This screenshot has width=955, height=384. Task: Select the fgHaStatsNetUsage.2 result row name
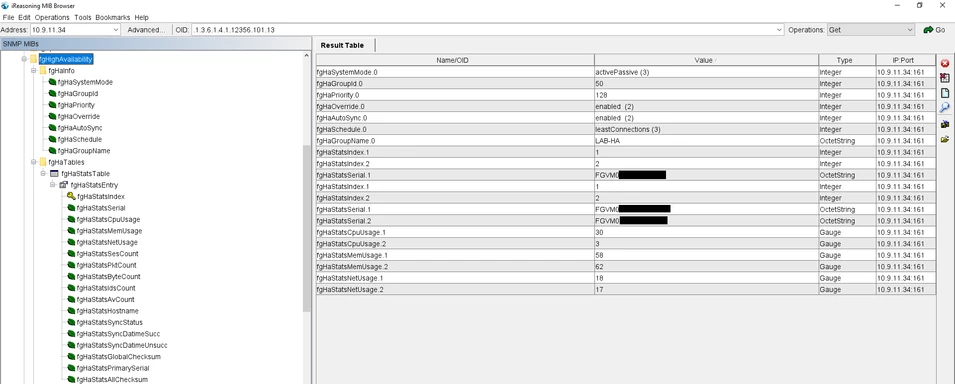pos(351,290)
